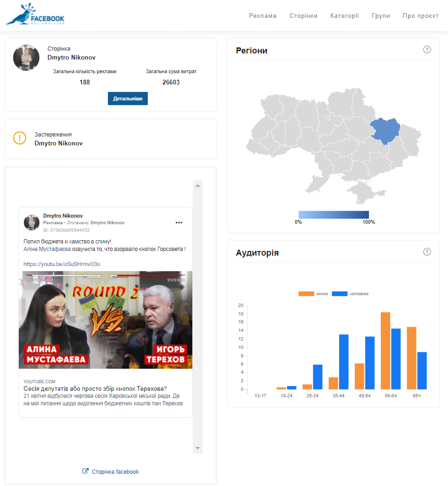Viewport: 448px width, 486px height.
Task: Click small avatar in the ad post header
Action: (x=32, y=222)
